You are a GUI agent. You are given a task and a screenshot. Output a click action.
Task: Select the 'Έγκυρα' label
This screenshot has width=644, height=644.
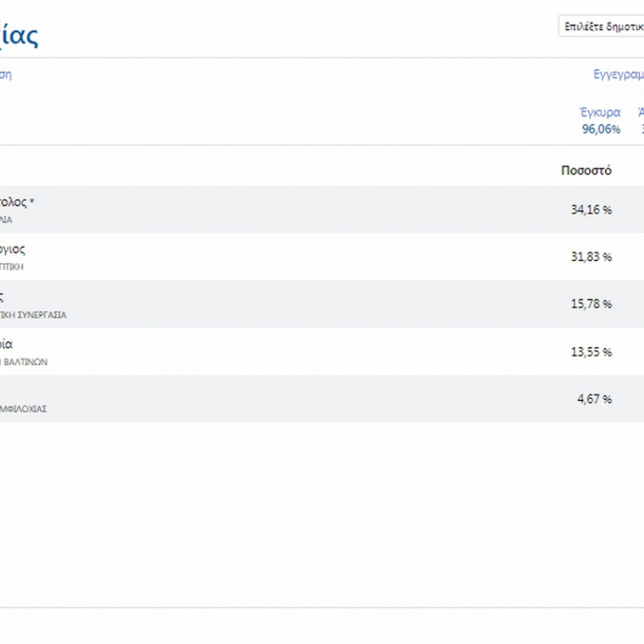tap(600, 112)
